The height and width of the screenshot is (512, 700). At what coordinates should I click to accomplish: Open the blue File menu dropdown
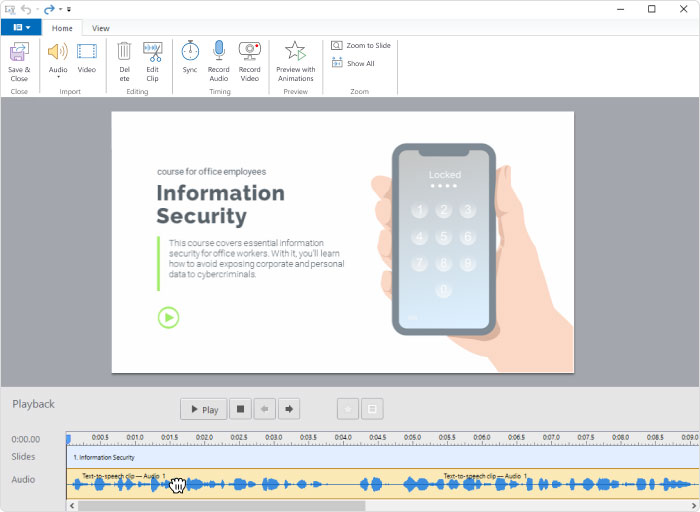(x=21, y=28)
